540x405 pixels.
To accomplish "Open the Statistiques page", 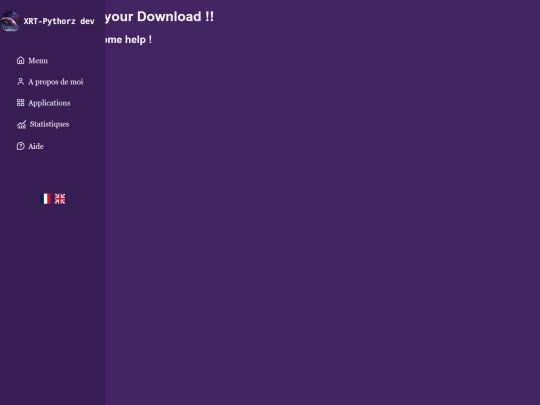I will (49, 124).
